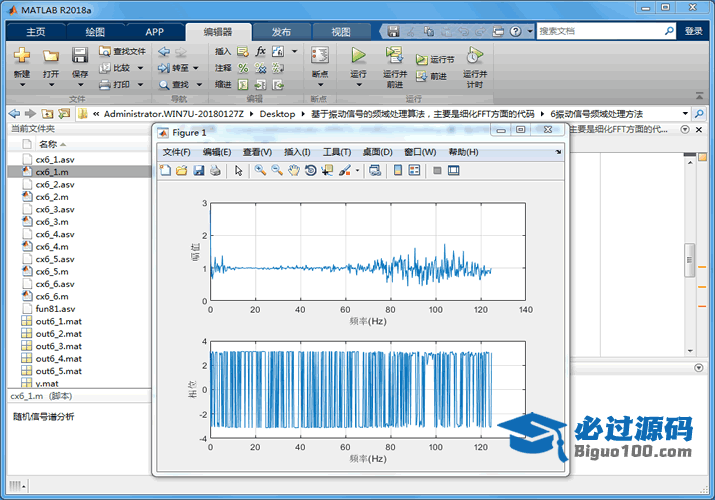Image resolution: width=715 pixels, height=500 pixels.
Task: Select the Pan hand tool in Figure 1
Action: pyautogui.click(x=294, y=171)
